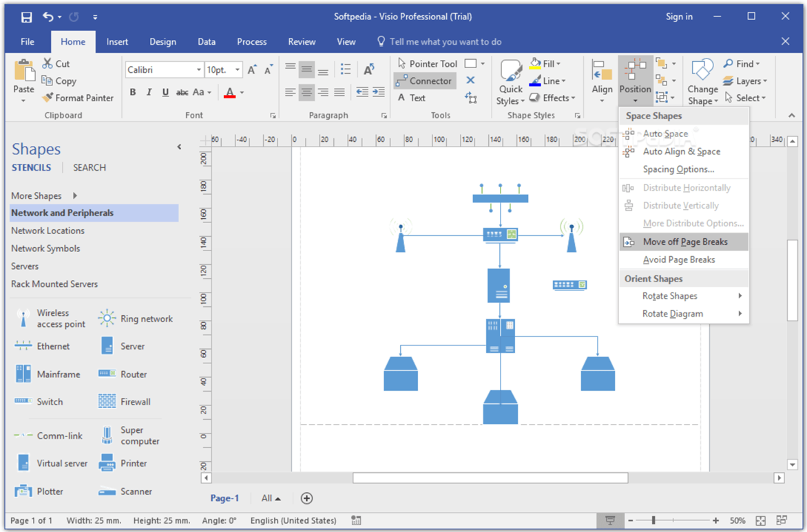Add a new page with plus icon
This screenshot has height=532, width=807.
(306, 498)
